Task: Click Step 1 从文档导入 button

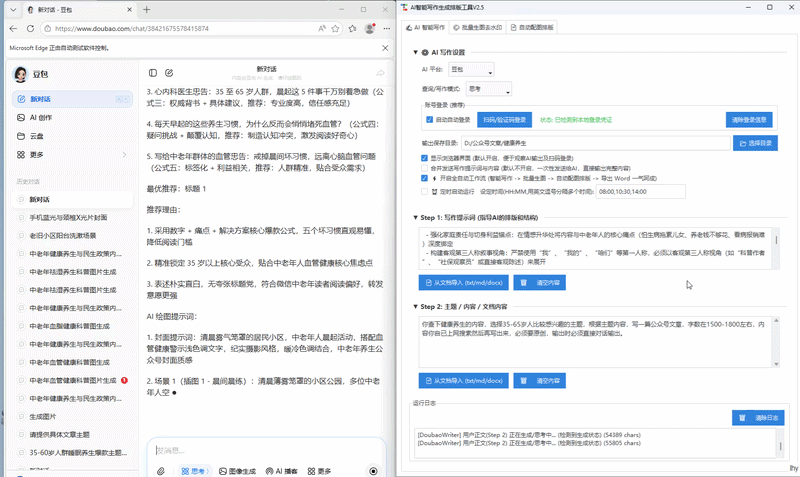Action: click(464, 283)
